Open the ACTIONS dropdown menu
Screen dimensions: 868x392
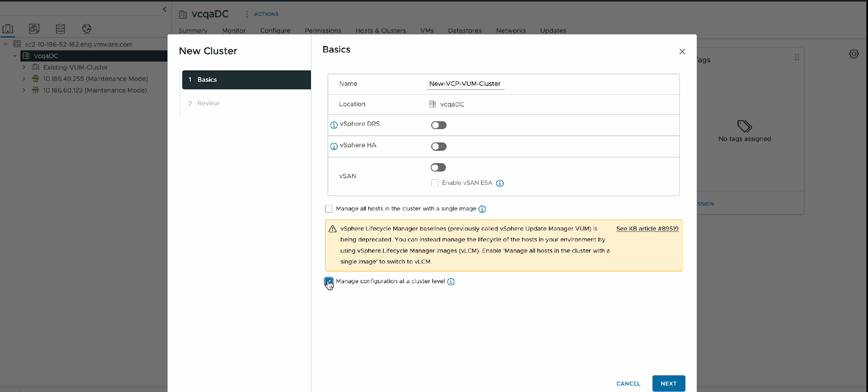click(x=262, y=14)
